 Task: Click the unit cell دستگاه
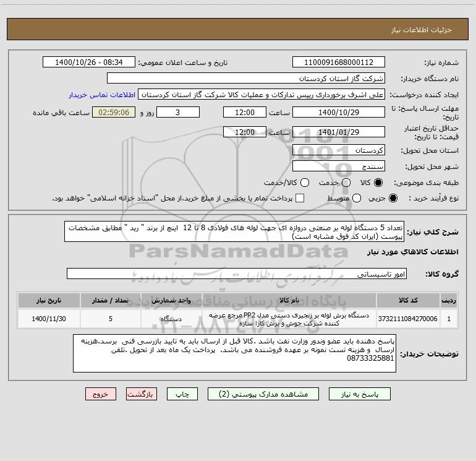click(x=171, y=319)
